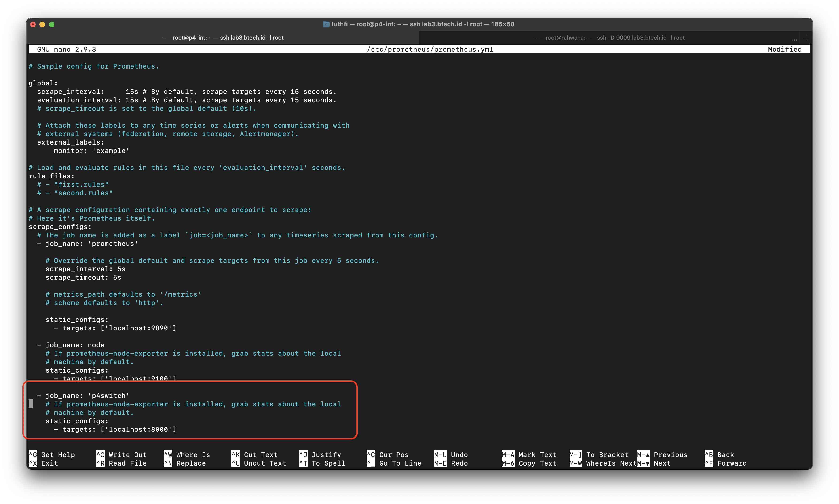Screen dimensions: 839x504
Task: Click the 'scrape_configs:' line
Action: [x=60, y=227]
